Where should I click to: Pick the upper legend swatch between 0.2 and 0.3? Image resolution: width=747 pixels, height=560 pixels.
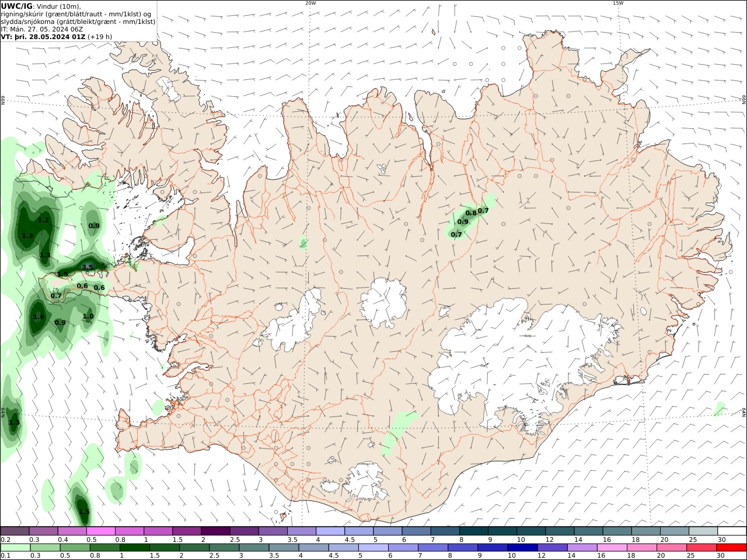click(15, 531)
